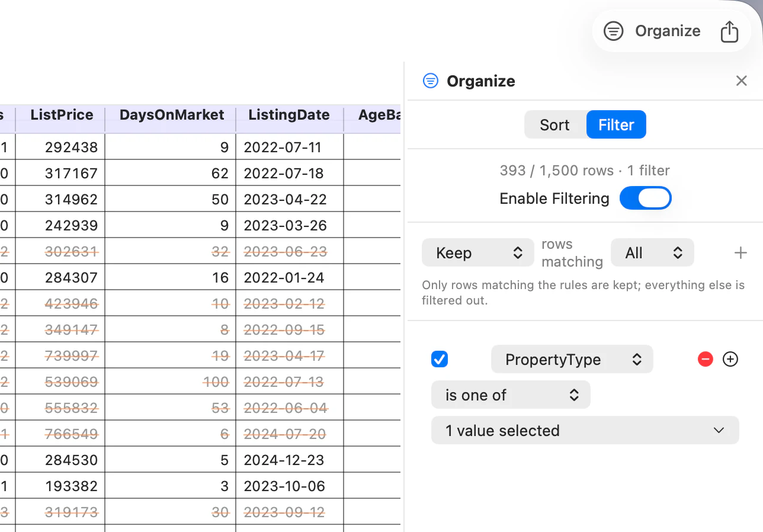
Task: Click the ListPrice cell 284307
Action: (x=60, y=277)
